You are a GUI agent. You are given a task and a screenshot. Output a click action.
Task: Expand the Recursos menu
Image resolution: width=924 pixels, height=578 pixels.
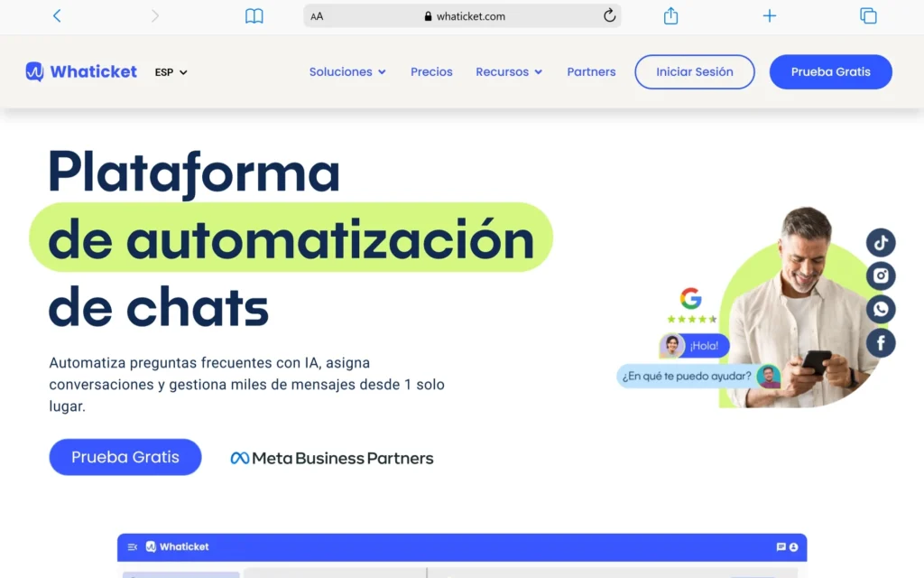coord(509,72)
